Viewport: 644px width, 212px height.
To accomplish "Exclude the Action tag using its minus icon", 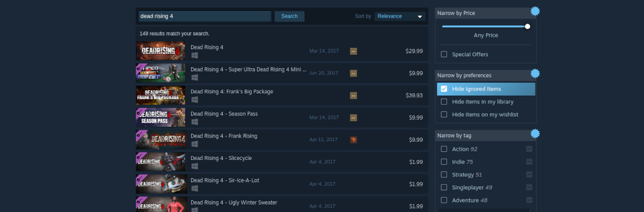I will [529, 149].
